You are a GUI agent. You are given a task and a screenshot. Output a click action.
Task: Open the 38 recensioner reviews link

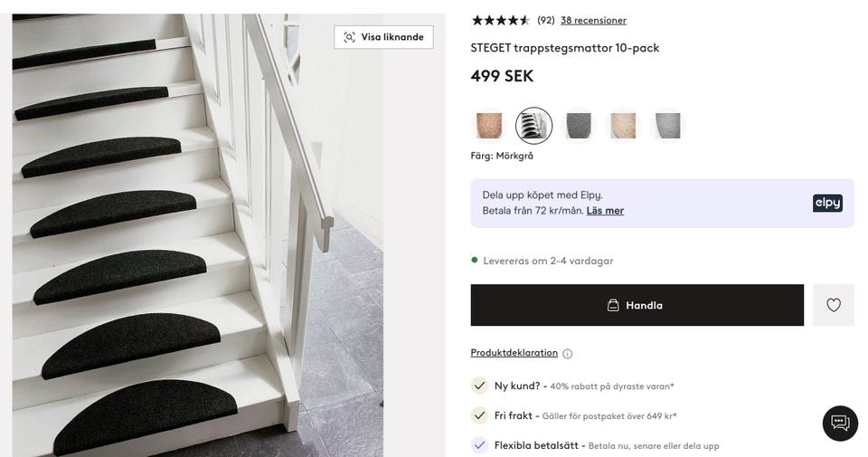coord(593,20)
